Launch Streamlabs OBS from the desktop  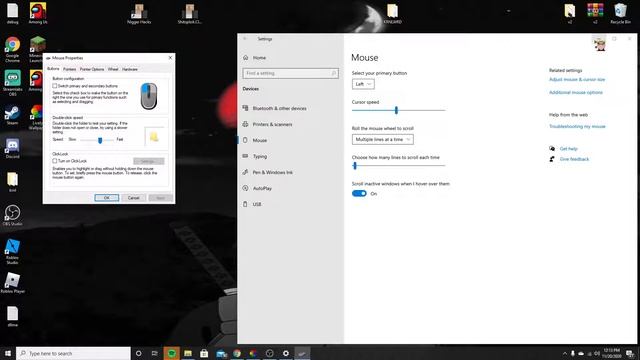[12, 83]
